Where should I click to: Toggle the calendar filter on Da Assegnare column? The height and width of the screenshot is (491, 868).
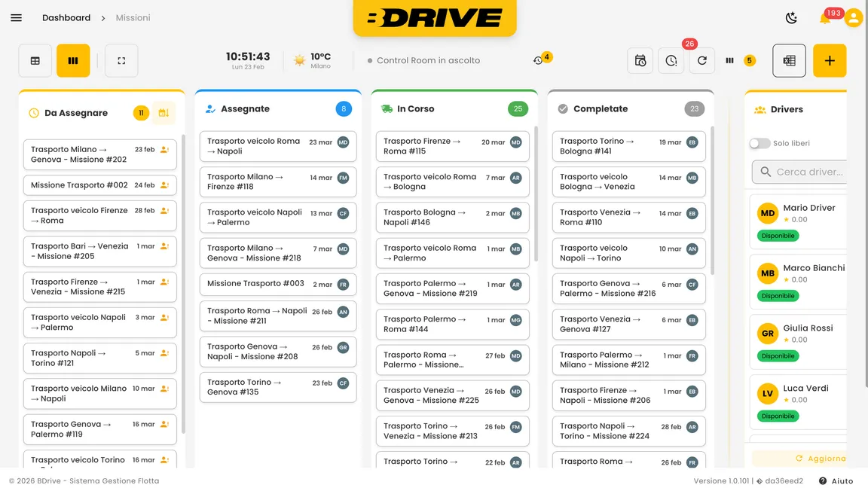(x=164, y=112)
